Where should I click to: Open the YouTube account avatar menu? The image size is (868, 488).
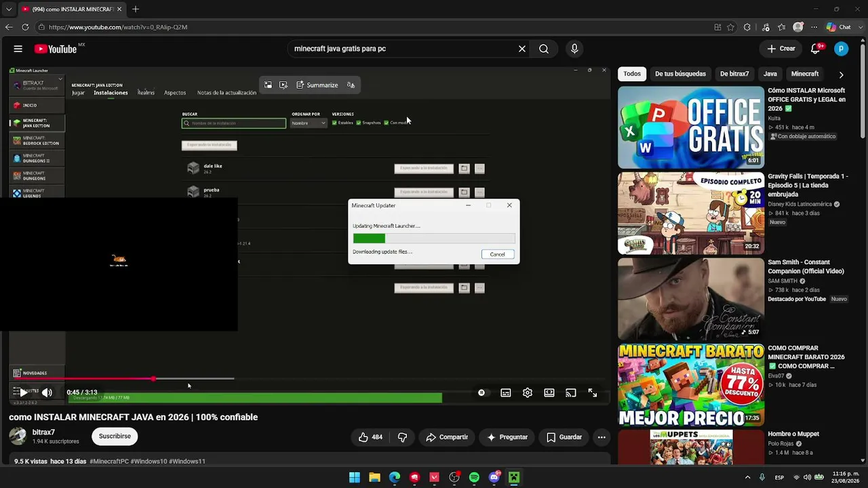pos(841,49)
